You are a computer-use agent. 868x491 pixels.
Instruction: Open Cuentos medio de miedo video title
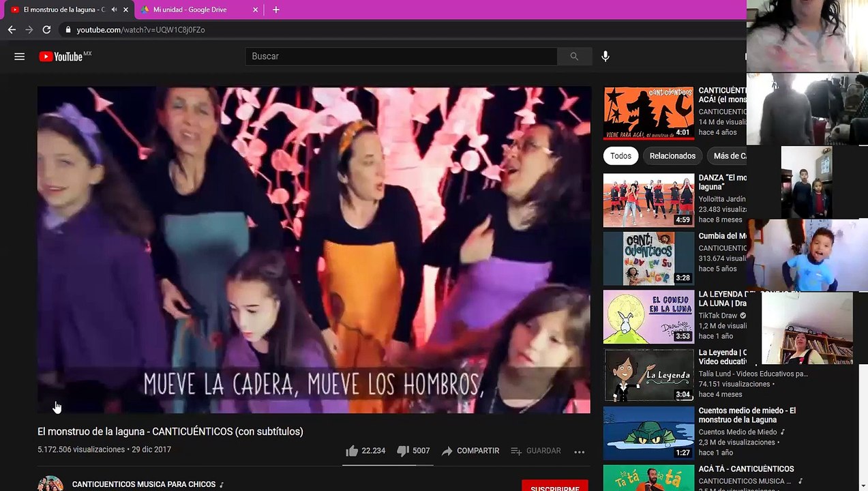pyautogui.click(x=747, y=415)
